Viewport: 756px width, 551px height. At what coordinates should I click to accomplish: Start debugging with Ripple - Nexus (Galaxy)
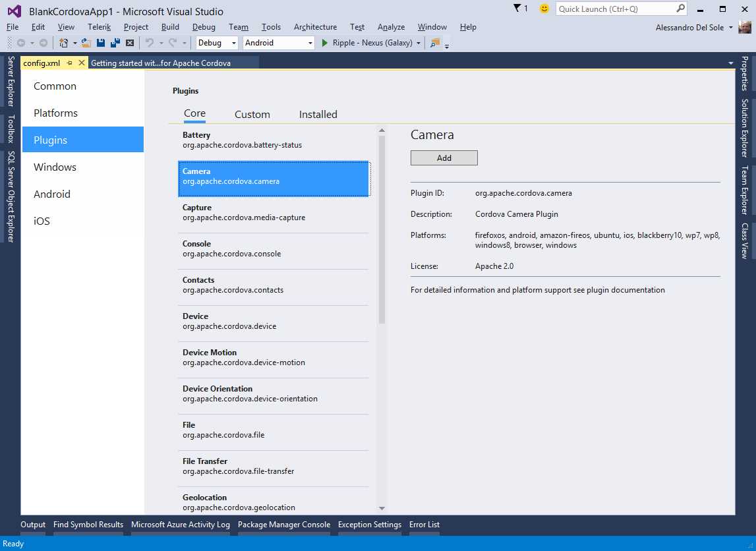pos(324,42)
